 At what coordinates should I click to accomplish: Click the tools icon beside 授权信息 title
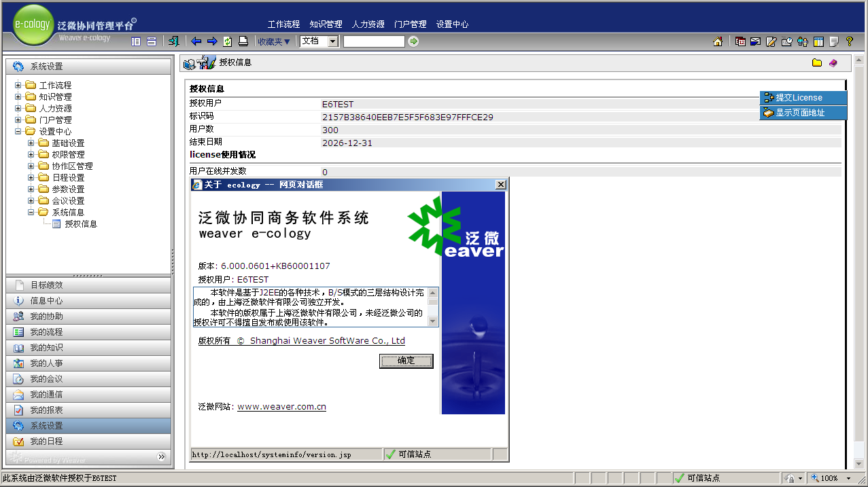pyautogui.click(x=207, y=62)
